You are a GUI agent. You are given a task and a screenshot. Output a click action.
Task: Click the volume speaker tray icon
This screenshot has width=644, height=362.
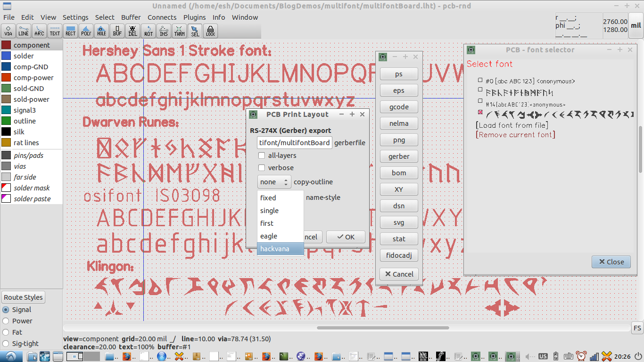click(x=530, y=356)
